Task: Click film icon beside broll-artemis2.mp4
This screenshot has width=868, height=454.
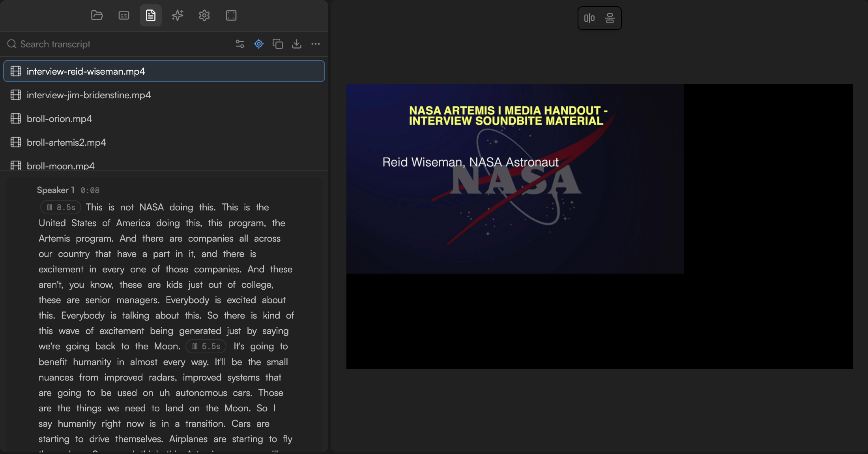Action: (16, 142)
